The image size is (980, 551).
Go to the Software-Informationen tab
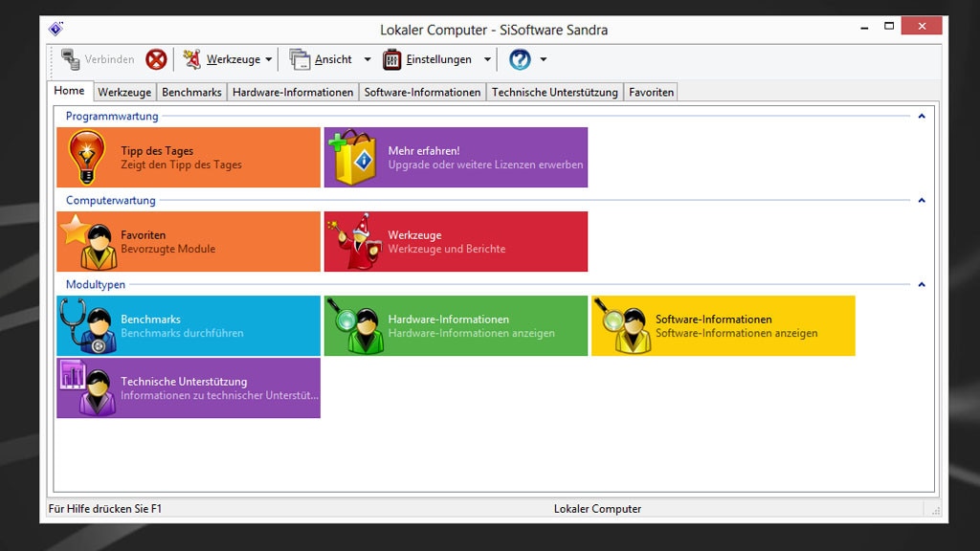pos(422,93)
